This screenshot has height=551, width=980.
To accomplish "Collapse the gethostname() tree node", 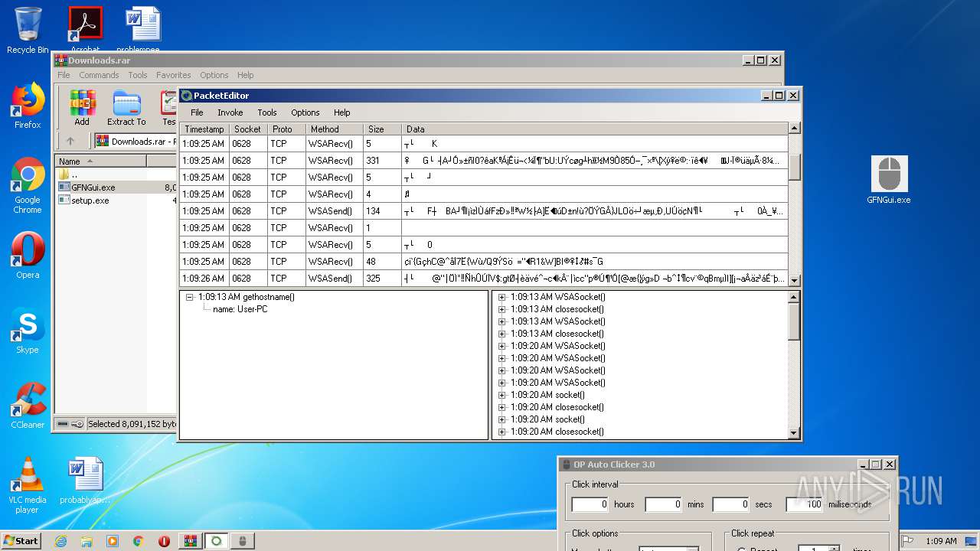I will tap(189, 297).
